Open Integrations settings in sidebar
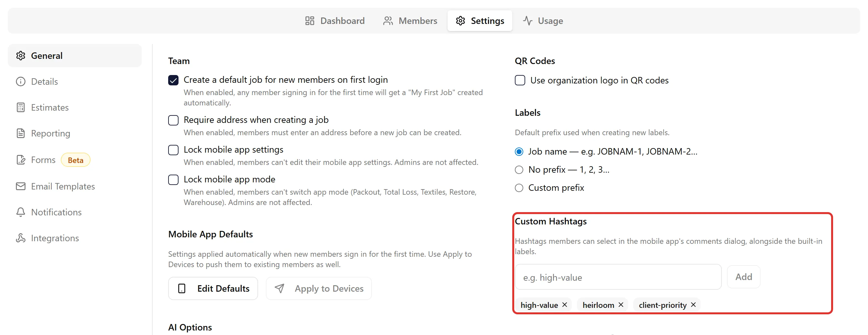The width and height of the screenshot is (868, 335). pos(74,238)
